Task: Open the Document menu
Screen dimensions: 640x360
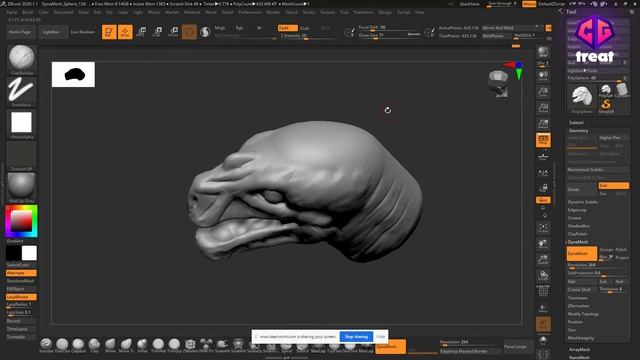Action: (x=64, y=12)
